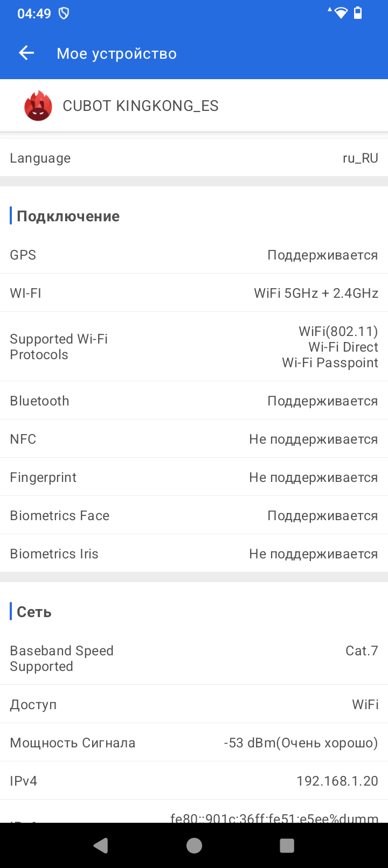Select the Fingerprint row
The image size is (388, 868).
click(194, 478)
